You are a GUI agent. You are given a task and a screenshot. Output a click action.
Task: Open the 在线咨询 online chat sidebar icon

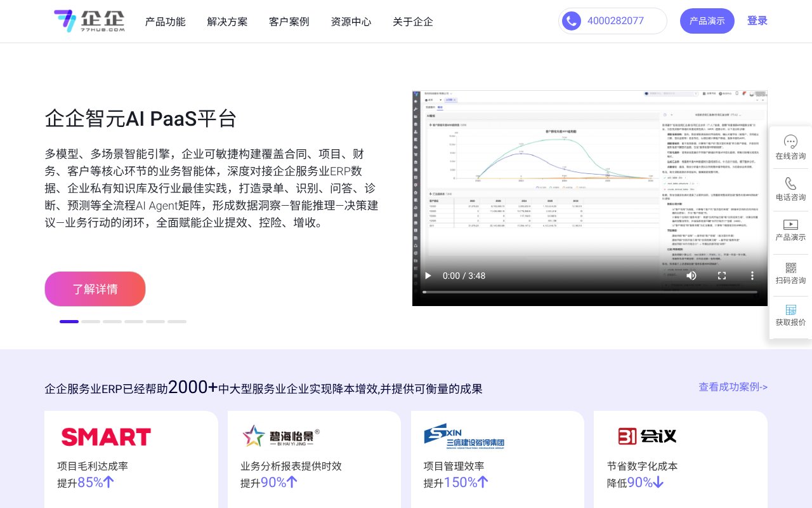(x=790, y=146)
